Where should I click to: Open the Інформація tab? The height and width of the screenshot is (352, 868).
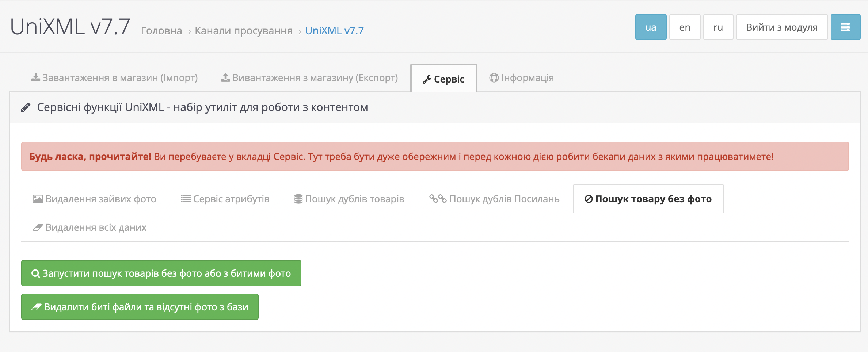coord(521,78)
